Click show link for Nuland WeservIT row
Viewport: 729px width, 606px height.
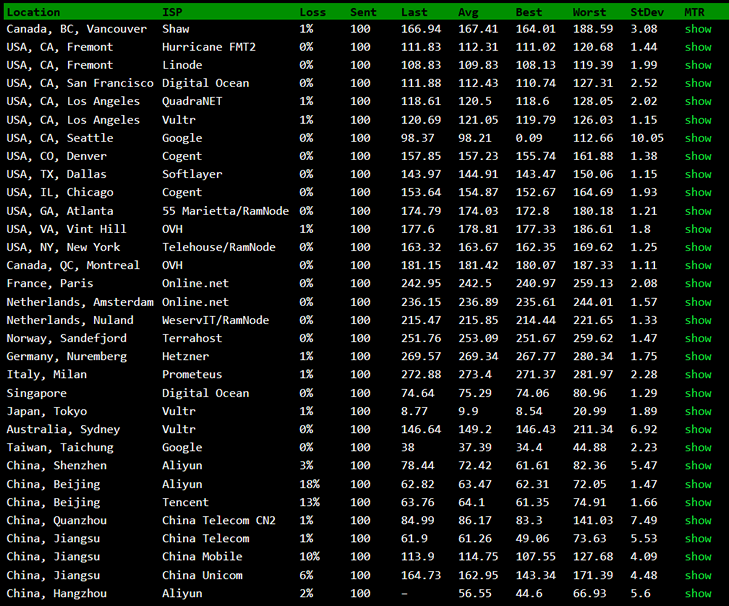click(698, 320)
